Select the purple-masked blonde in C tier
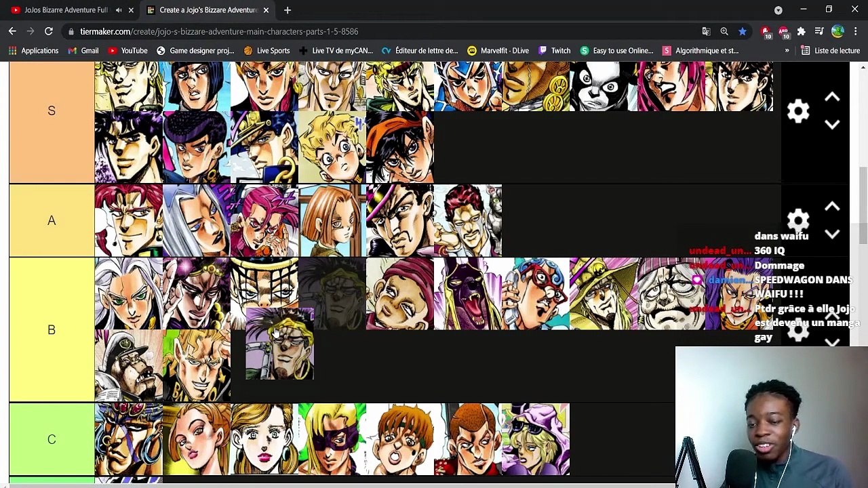 point(332,439)
